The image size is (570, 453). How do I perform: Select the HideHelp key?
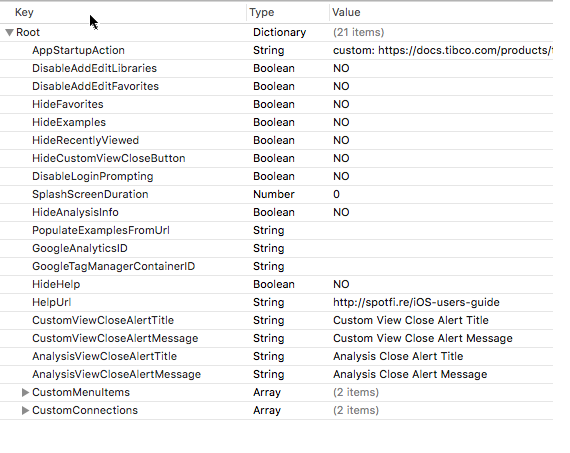point(56,284)
